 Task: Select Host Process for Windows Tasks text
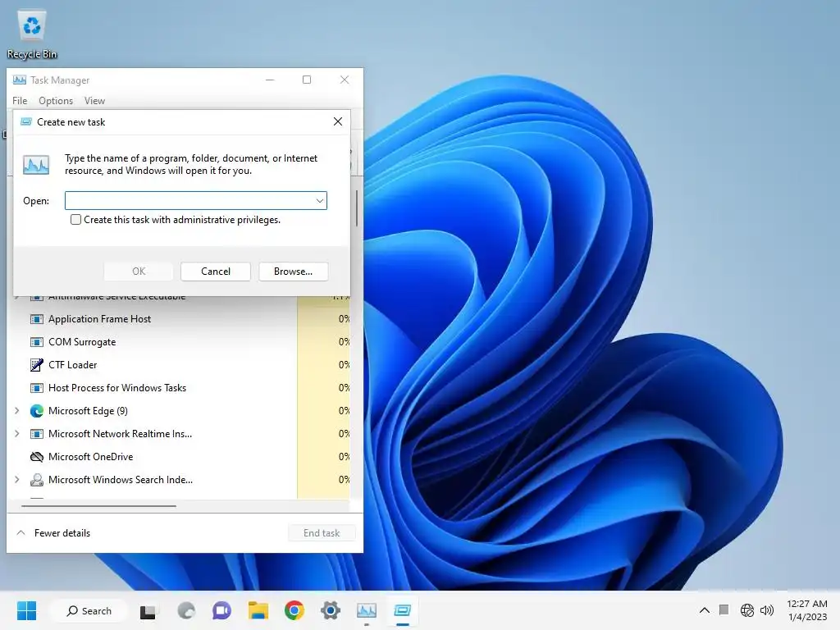[x=117, y=388]
